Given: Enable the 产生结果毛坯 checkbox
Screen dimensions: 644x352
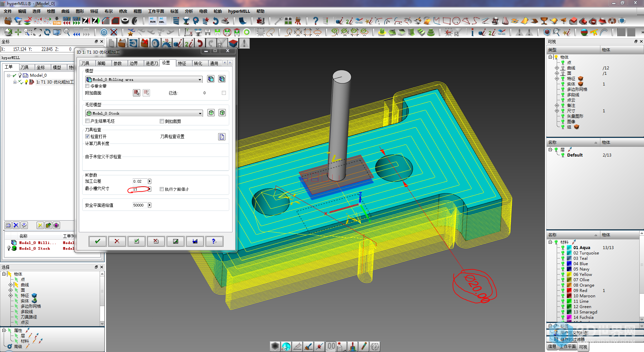Looking at the screenshot, I should pyautogui.click(x=87, y=121).
